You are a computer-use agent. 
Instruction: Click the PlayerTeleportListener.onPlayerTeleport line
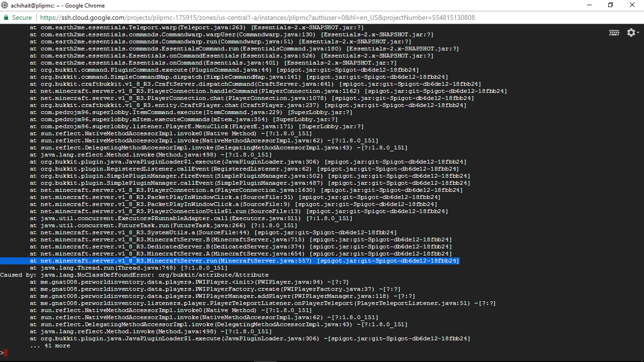coord(263,303)
